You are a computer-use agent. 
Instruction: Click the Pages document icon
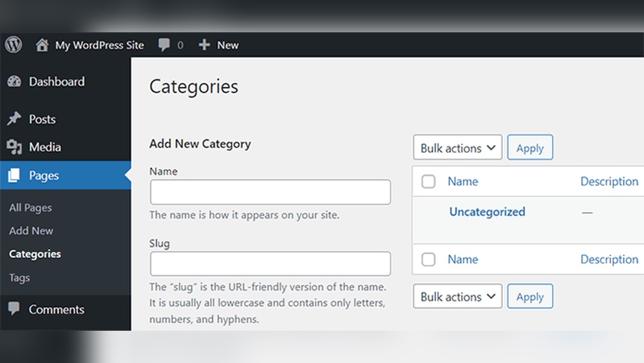click(x=14, y=175)
